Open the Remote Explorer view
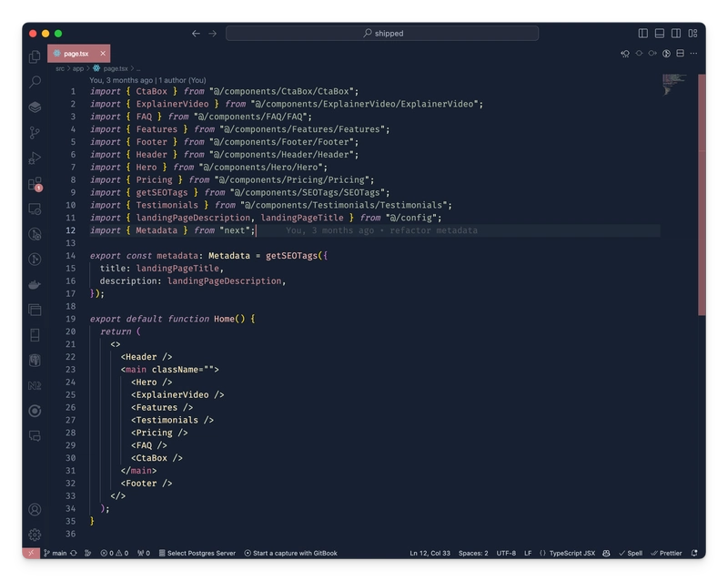This screenshot has height=581, width=728. (35, 209)
